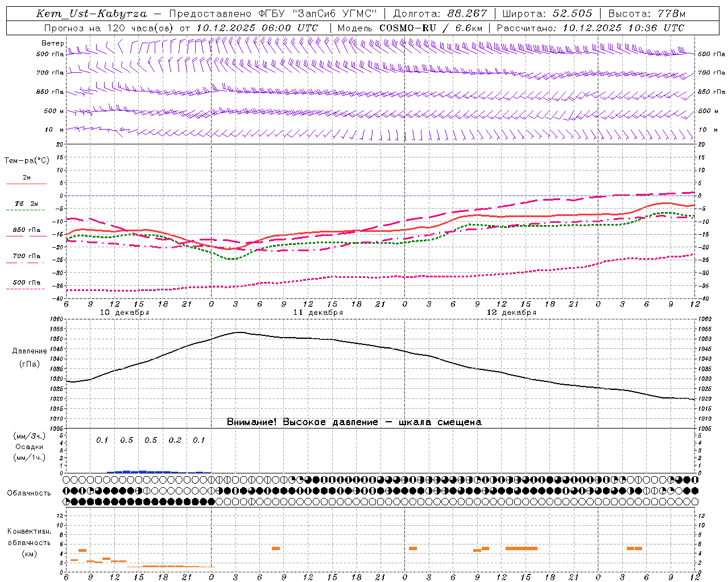Click the (мм/3ч.) precipitation unit label
The width and height of the screenshot is (728, 582).
coord(30,436)
